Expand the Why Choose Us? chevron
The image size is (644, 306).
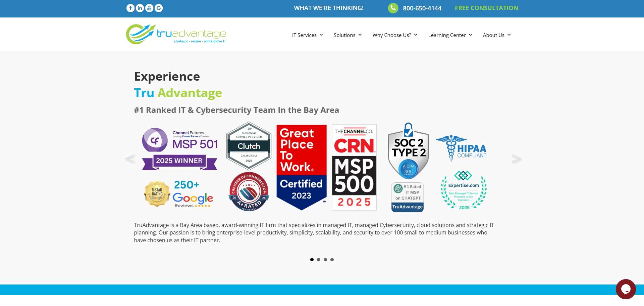click(x=416, y=35)
